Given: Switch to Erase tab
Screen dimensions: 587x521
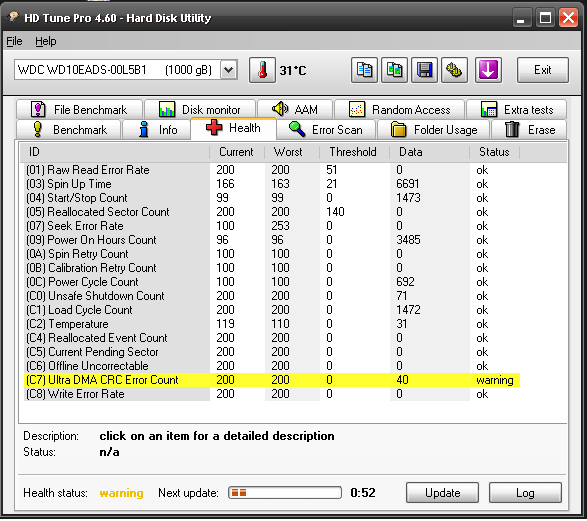Looking at the screenshot, I should click(x=529, y=130).
